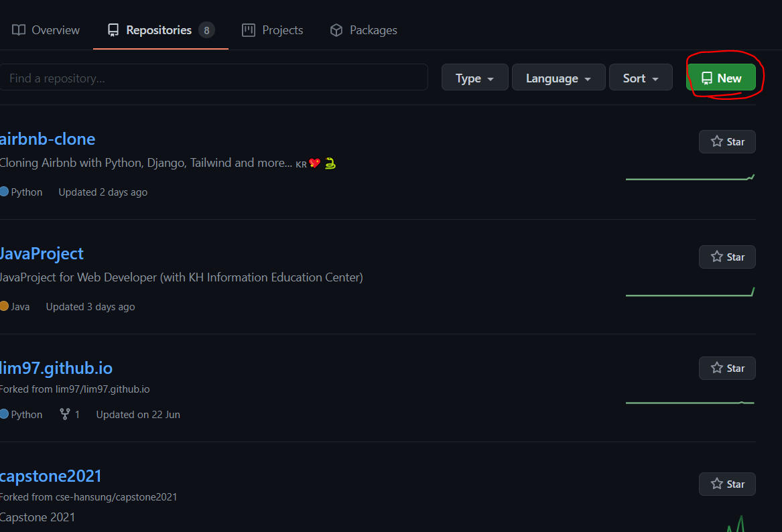Viewport: 782px width, 532px height.
Task: Click the Packages cube icon
Action: point(336,30)
